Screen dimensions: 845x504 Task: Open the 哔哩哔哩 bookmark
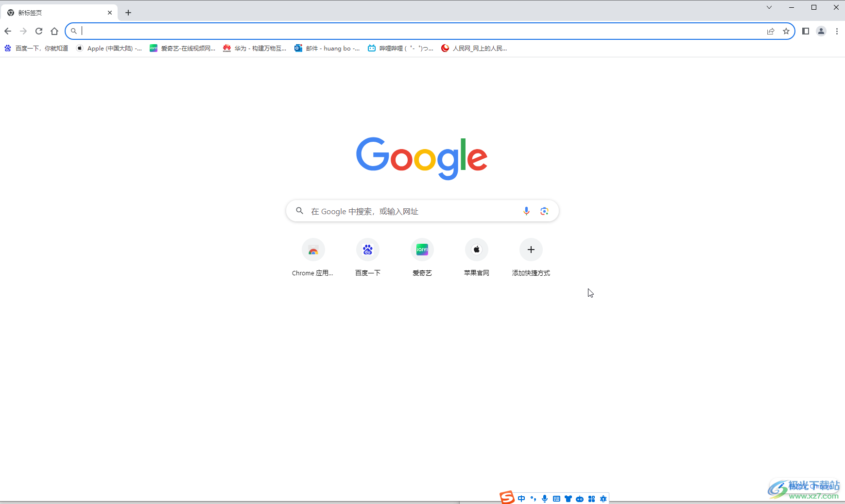[x=400, y=48]
